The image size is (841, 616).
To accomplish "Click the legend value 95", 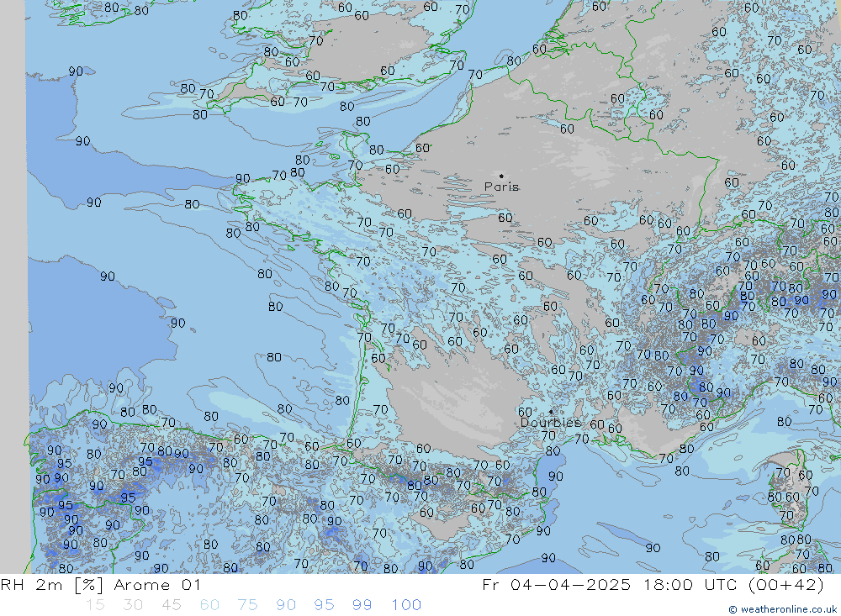I will pyautogui.click(x=324, y=605).
